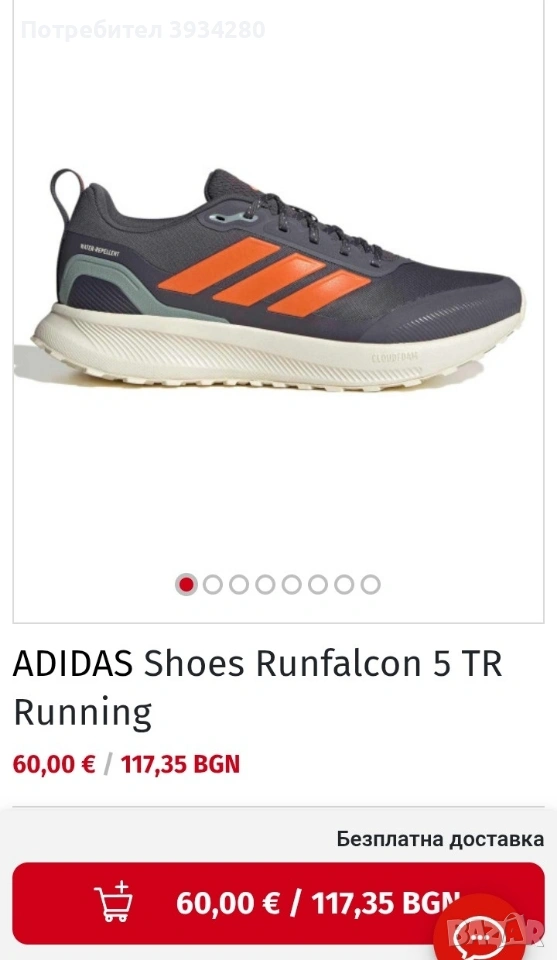Image resolution: width=557 pixels, height=960 pixels.
Task: Go to the fifth carousel image dot
Action: 291,585
